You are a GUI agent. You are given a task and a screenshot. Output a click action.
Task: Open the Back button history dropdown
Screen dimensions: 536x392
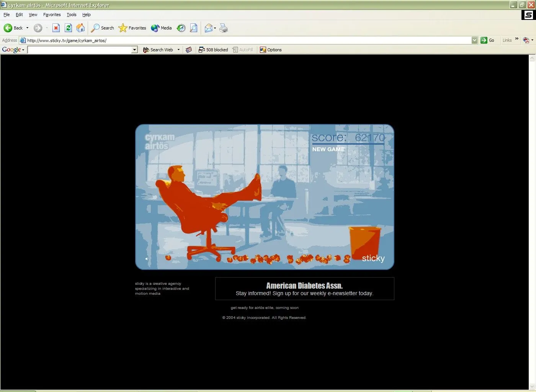[27, 28]
